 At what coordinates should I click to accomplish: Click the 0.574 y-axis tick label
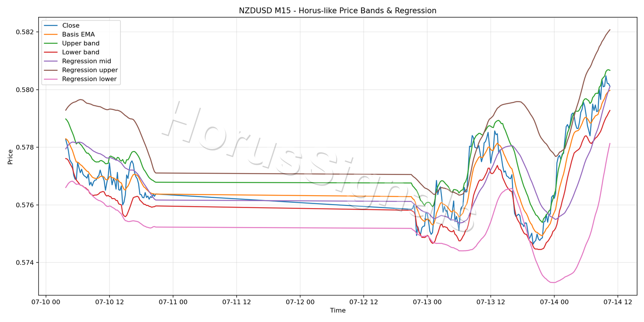[x=25, y=263]
